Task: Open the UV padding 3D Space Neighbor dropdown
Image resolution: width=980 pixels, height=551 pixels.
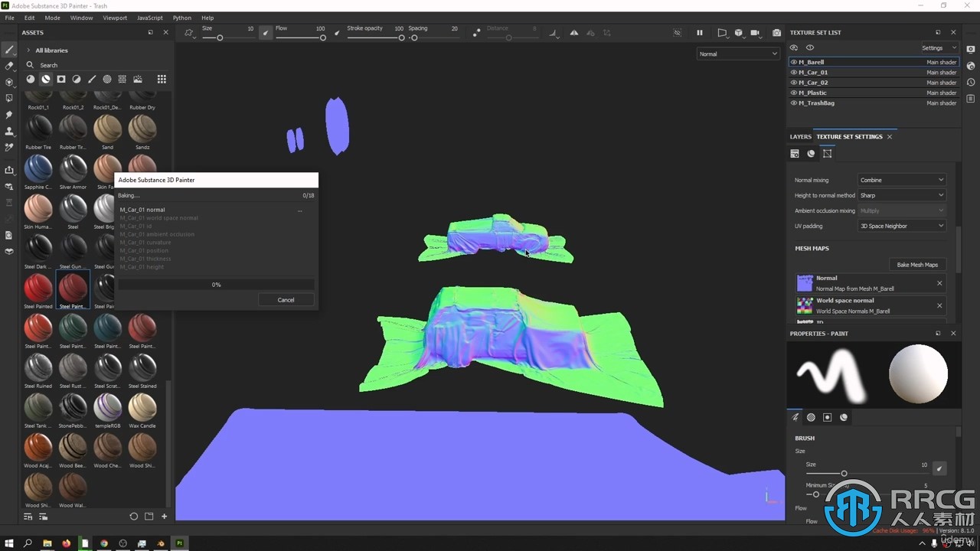Action: click(902, 226)
